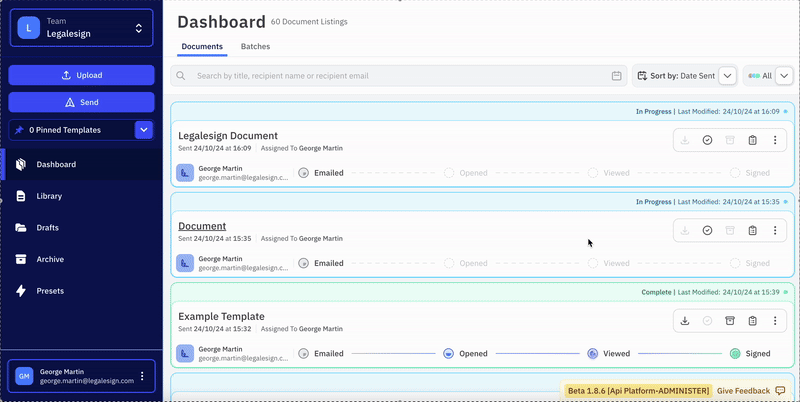800x402 pixels.
Task: Expand the Sort by Date Sent dropdown
Action: (x=728, y=76)
